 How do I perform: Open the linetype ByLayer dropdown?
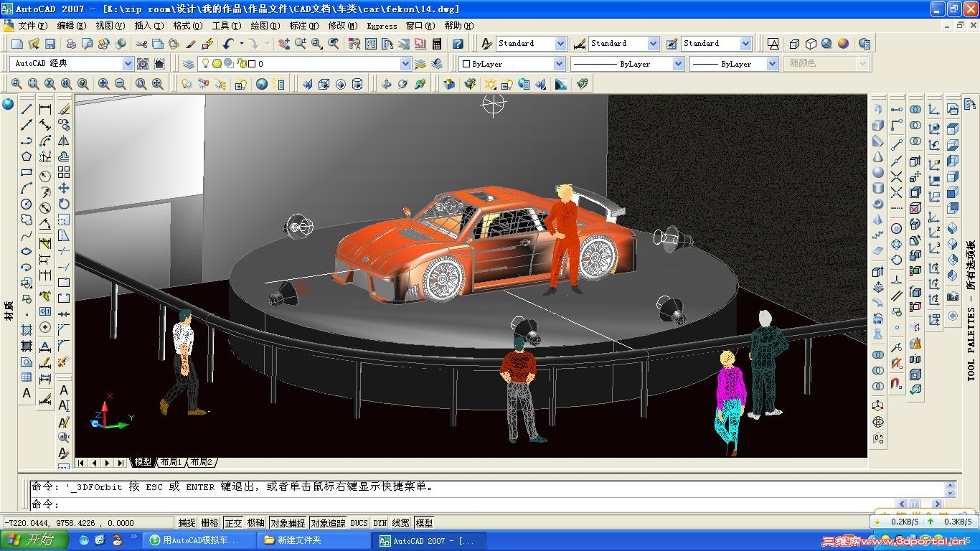coord(678,64)
